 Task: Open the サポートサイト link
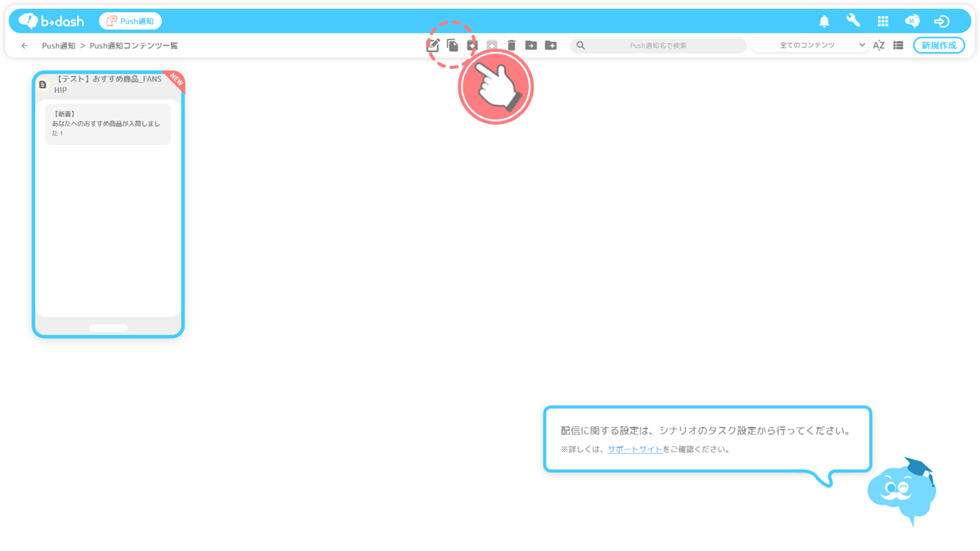[634, 449]
